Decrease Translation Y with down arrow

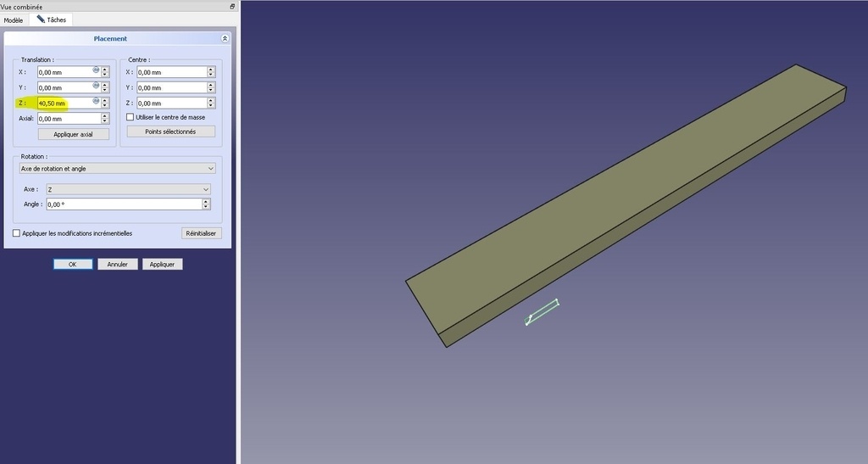pos(105,90)
